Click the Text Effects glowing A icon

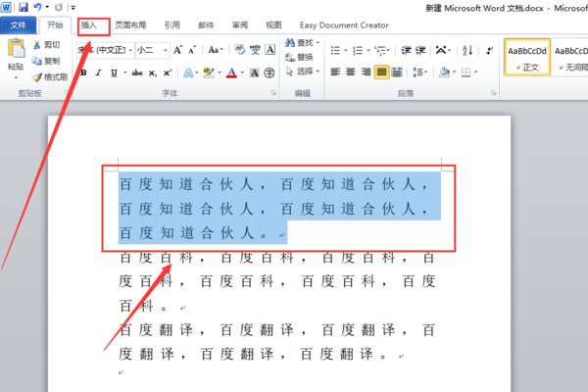click(x=188, y=73)
